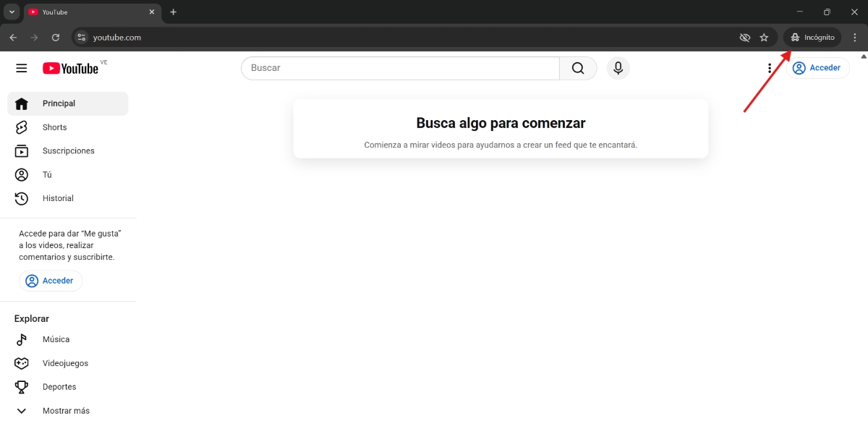The image size is (868, 429).
Task: Open the browser tab search dropdown arrow
Action: point(11,12)
